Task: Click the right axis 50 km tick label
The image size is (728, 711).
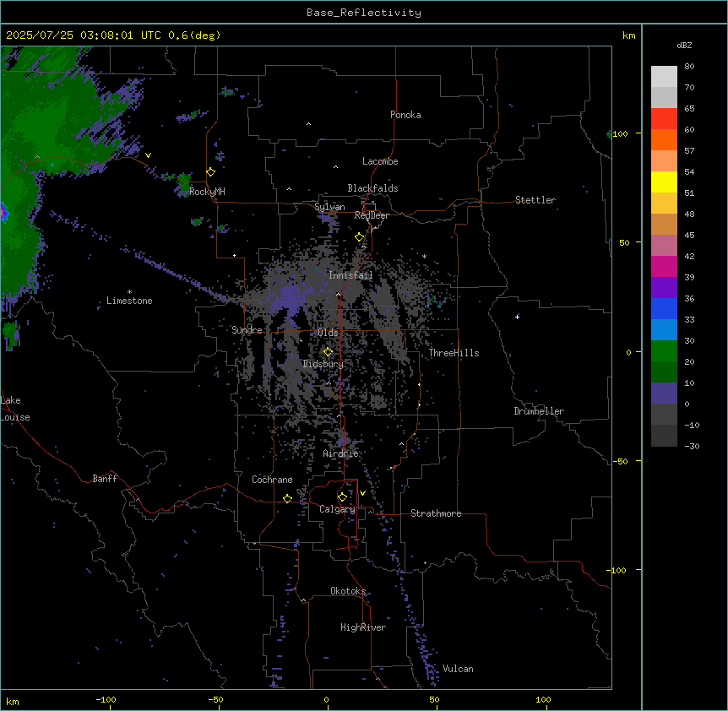Action: (624, 242)
